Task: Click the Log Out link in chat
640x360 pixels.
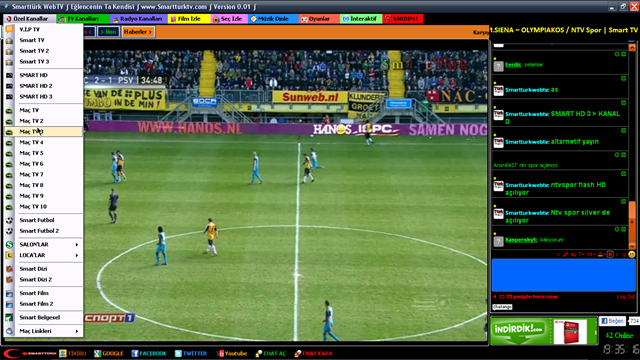Action: click(x=625, y=297)
